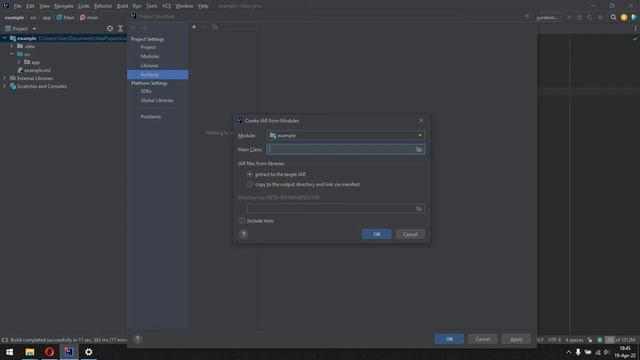Select Problems in Project Structure sidebar

(x=151, y=117)
